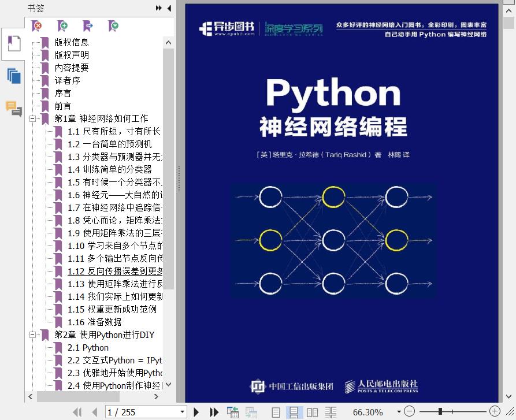
Task: Open bookmark 1.1 尺有所短，寸有所长
Action: coord(114,131)
